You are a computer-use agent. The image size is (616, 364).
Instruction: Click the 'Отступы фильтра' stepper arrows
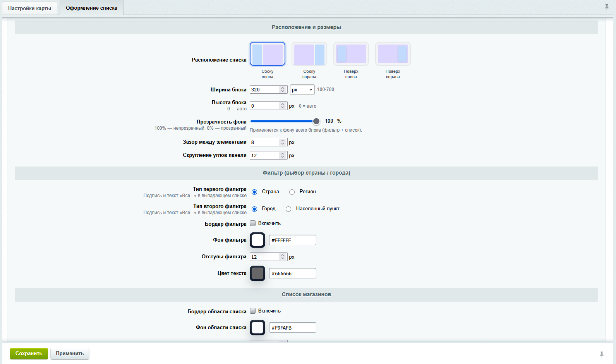(283, 257)
